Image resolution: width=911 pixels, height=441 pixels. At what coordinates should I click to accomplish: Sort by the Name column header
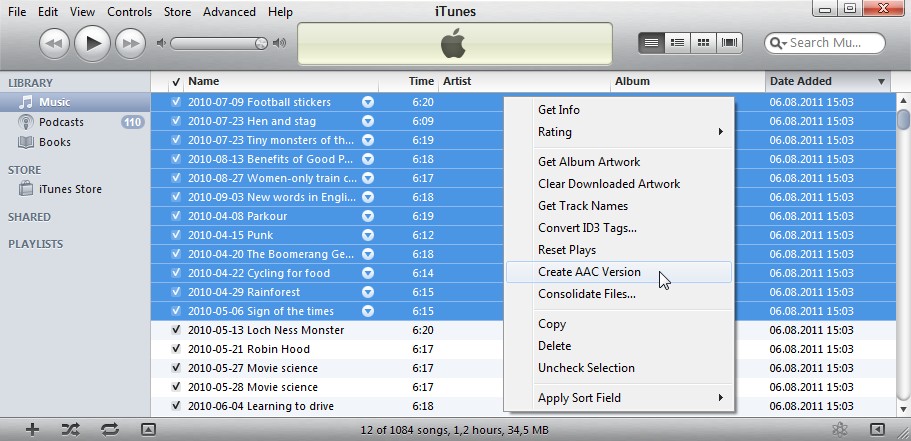281,81
